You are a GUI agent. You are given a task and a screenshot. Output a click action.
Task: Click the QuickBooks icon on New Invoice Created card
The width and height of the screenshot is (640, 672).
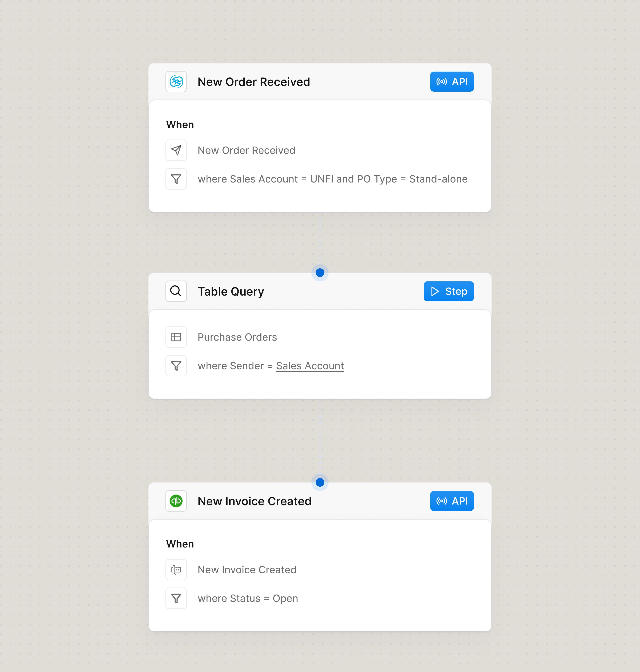pyautogui.click(x=176, y=501)
